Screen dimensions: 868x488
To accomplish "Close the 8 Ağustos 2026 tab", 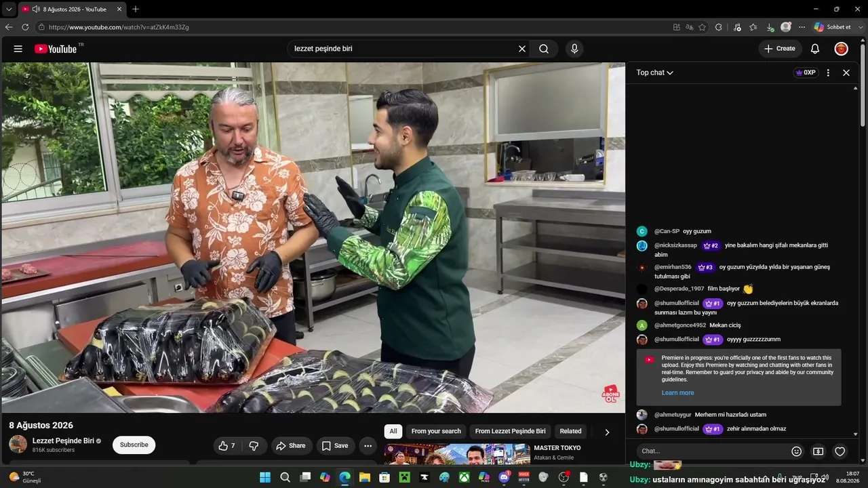I will (119, 9).
